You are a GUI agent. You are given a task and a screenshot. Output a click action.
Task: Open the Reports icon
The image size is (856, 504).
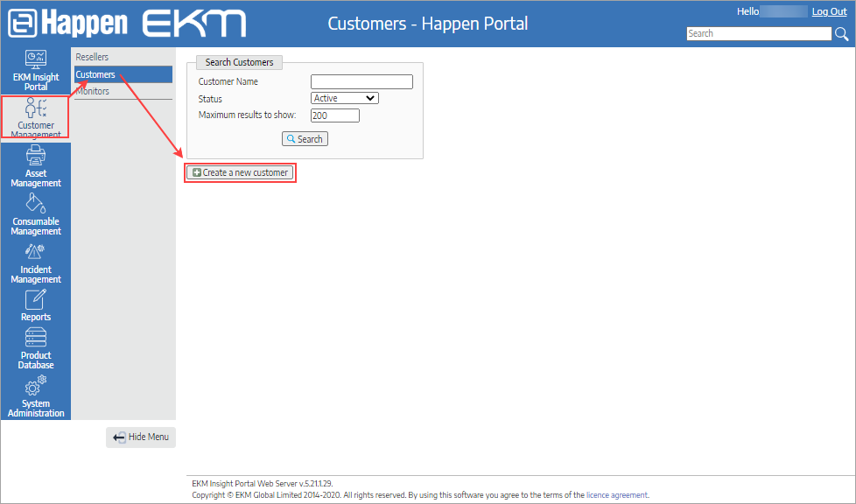36,299
